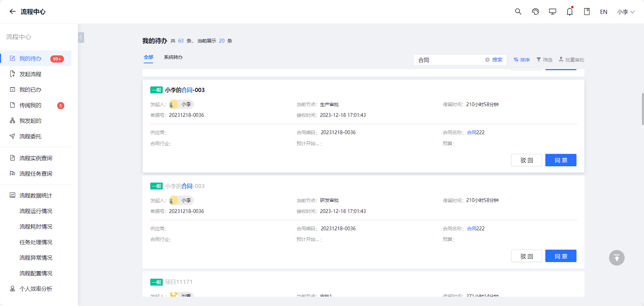Click the 一般 tag on 项目11171
644x306 pixels.
(156, 282)
